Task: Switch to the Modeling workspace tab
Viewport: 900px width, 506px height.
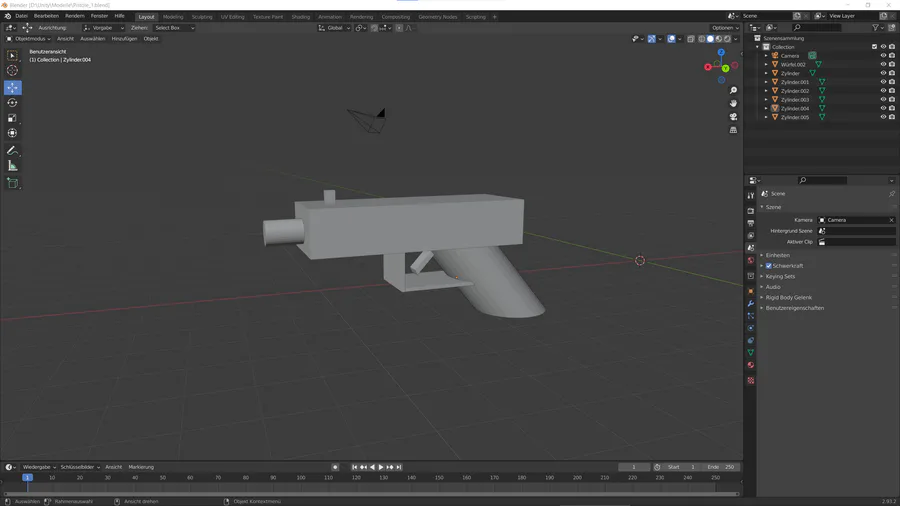Action: (x=173, y=17)
